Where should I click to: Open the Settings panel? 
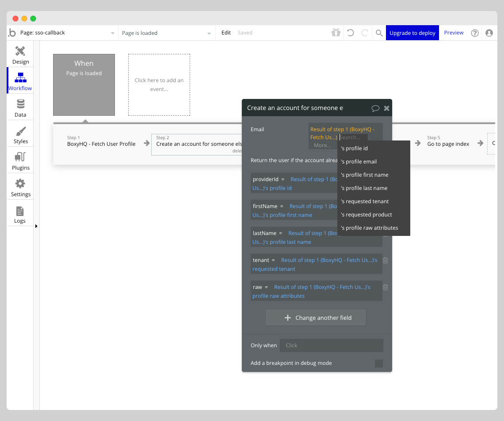20,186
